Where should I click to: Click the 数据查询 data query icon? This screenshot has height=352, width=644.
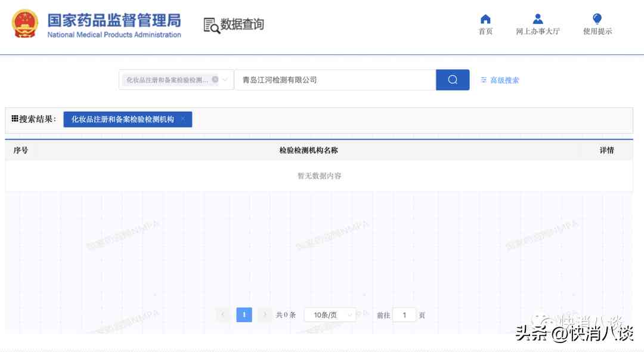click(210, 24)
